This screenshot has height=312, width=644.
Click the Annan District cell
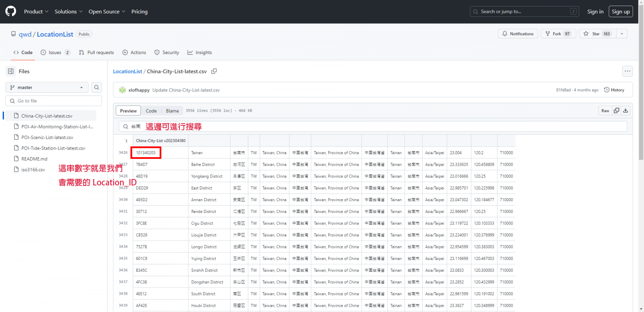209,200
